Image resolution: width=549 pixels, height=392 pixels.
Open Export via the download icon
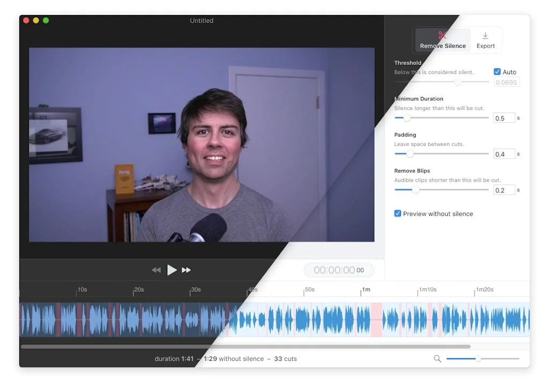click(x=485, y=40)
